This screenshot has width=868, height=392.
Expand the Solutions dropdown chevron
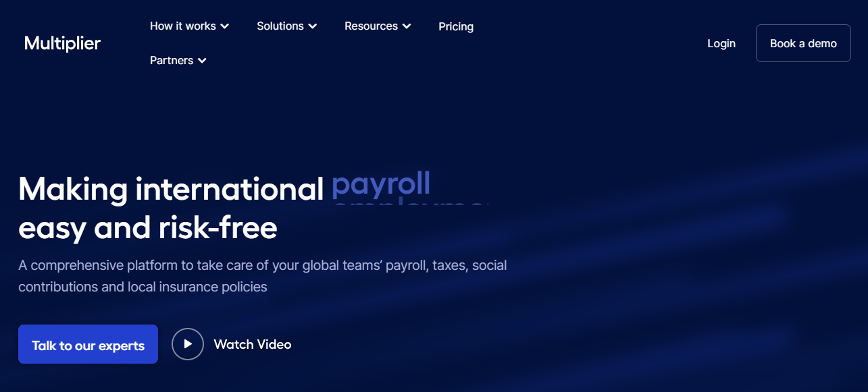(313, 26)
